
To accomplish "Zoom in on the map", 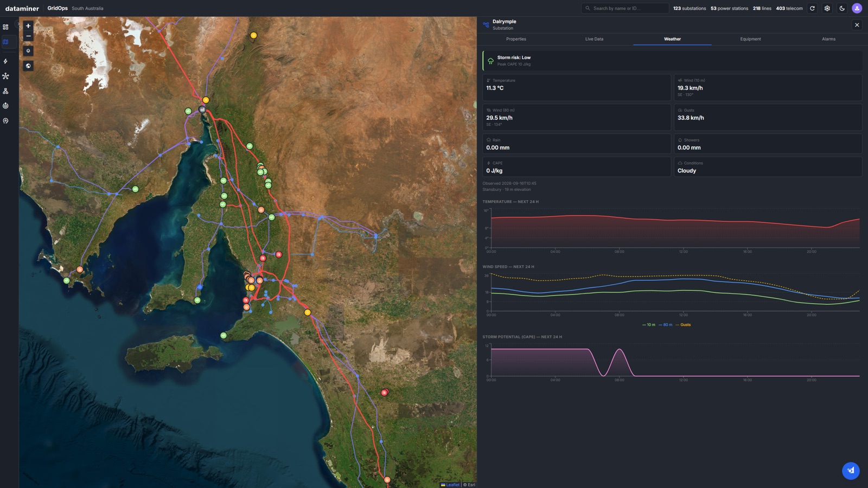I will [x=28, y=26].
